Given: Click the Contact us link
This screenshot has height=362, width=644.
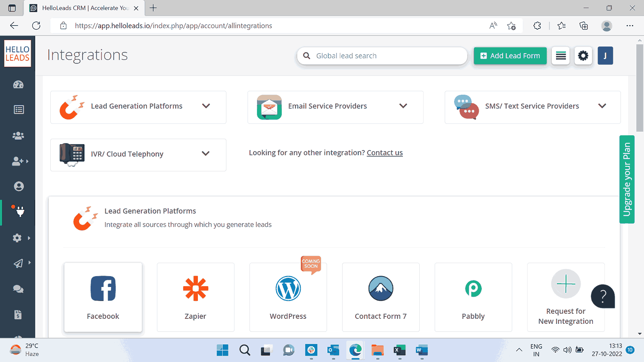Looking at the screenshot, I should [x=384, y=153].
